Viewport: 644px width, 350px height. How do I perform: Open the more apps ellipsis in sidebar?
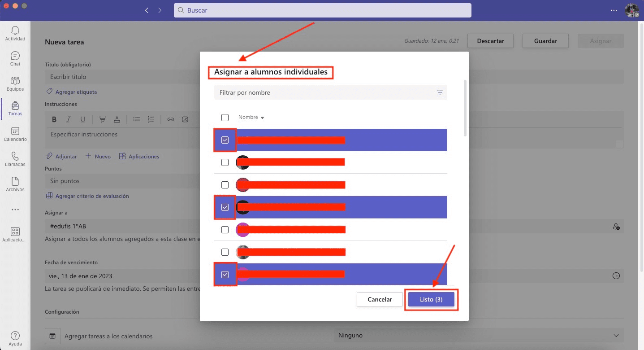click(x=15, y=210)
